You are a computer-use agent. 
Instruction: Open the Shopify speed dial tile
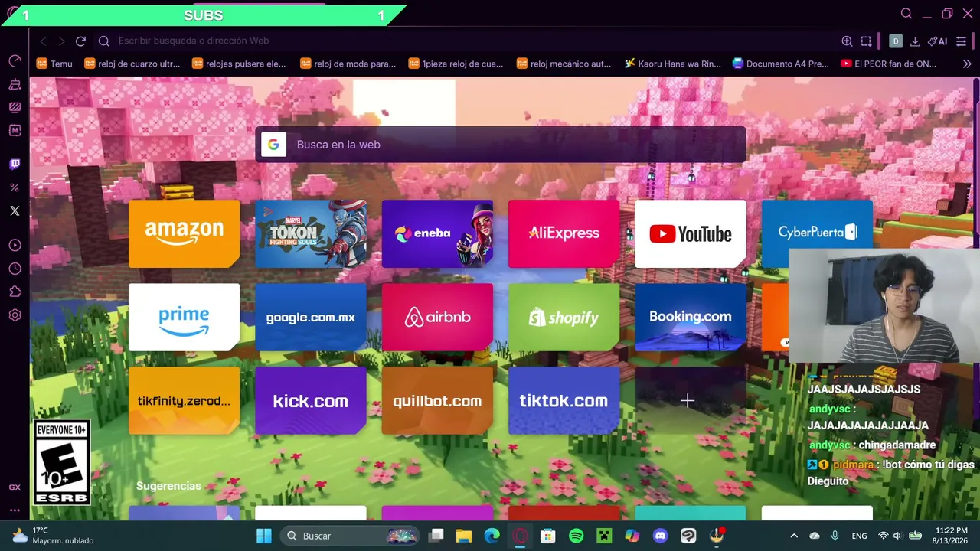564,318
